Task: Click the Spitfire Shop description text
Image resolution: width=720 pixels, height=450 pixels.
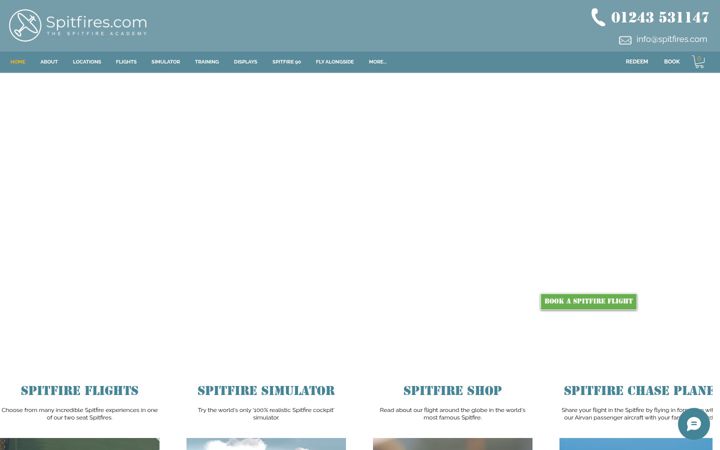Action: (x=452, y=414)
